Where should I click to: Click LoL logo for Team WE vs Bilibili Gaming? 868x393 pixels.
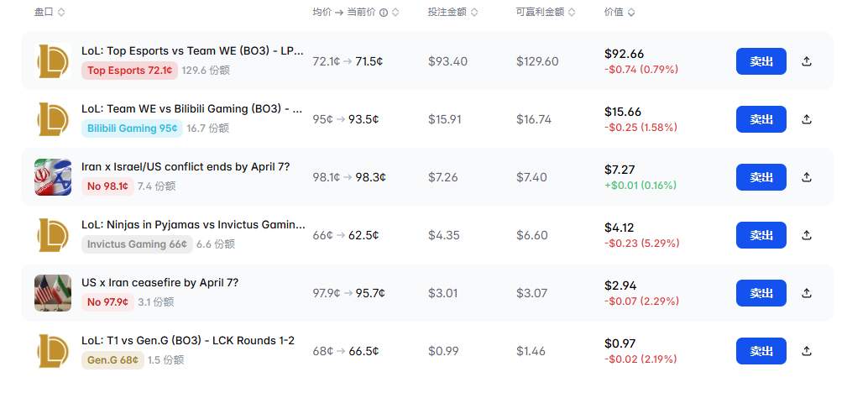coord(53,119)
